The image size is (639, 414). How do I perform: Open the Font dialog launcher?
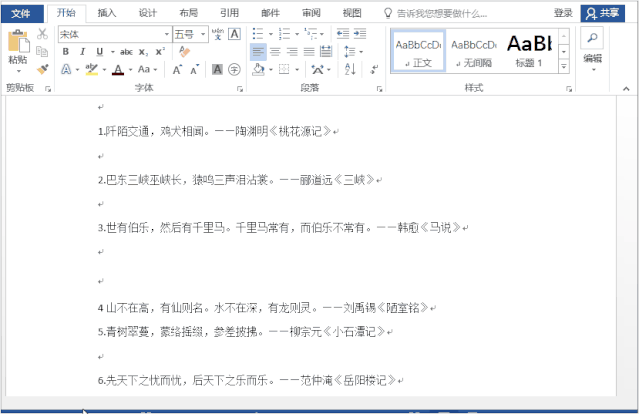coord(240,89)
